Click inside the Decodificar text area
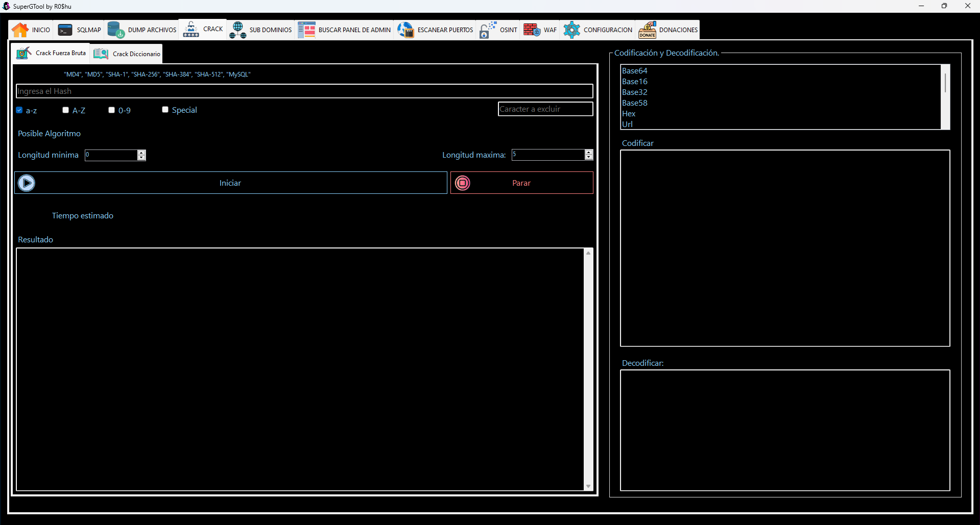The width and height of the screenshot is (980, 525). pyautogui.click(x=785, y=430)
